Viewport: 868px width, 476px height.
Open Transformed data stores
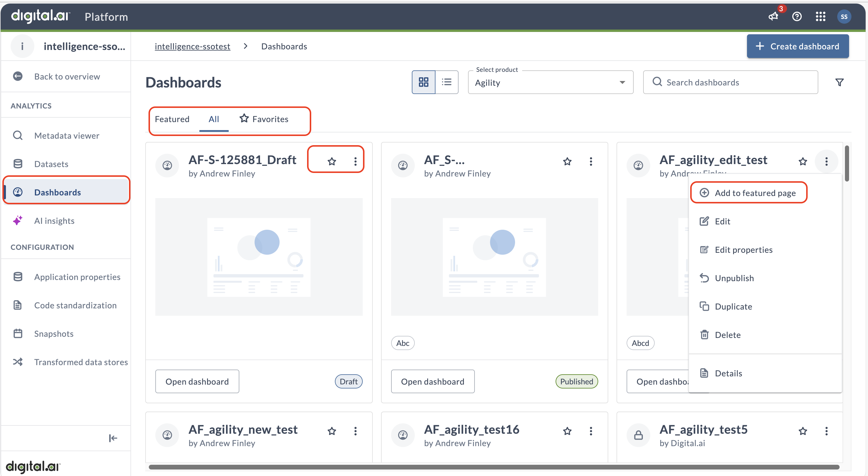pos(81,362)
